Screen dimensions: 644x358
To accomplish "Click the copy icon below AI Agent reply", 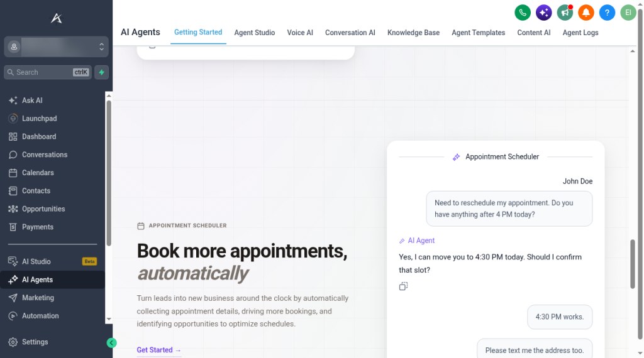I will 403,286.
